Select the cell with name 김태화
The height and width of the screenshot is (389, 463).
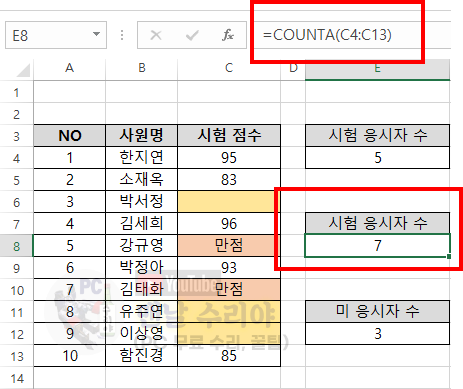tap(142, 290)
